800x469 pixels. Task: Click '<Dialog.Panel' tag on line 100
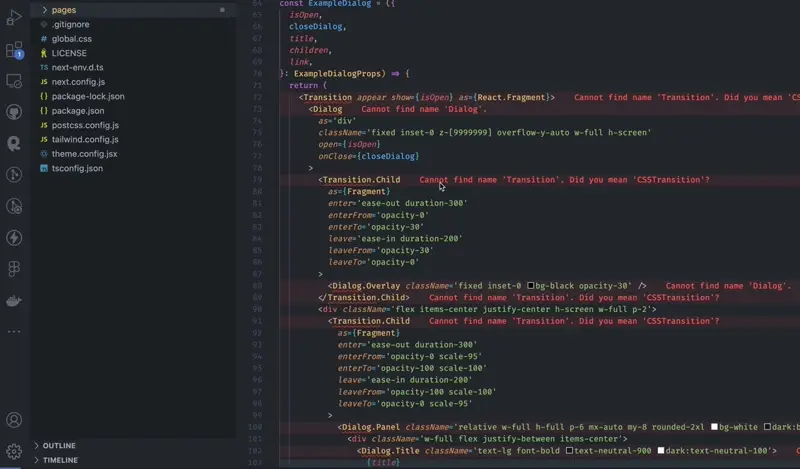point(369,427)
